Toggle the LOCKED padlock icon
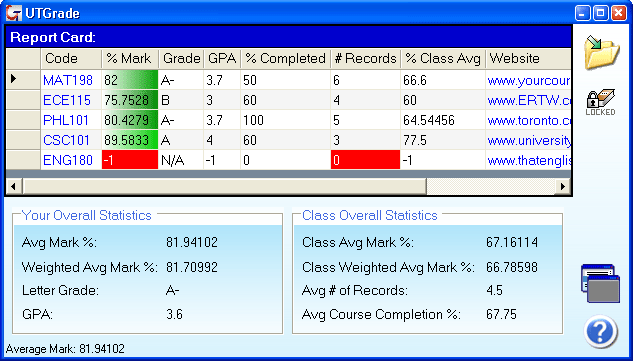The image size is (633, 361). point(601,102)
